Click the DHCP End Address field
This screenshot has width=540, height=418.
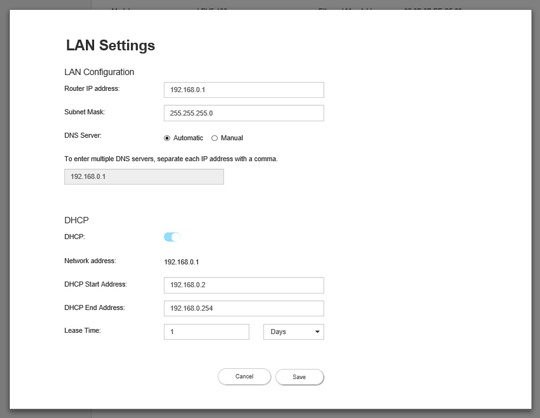pyautogui.click(x=244, y=308)
